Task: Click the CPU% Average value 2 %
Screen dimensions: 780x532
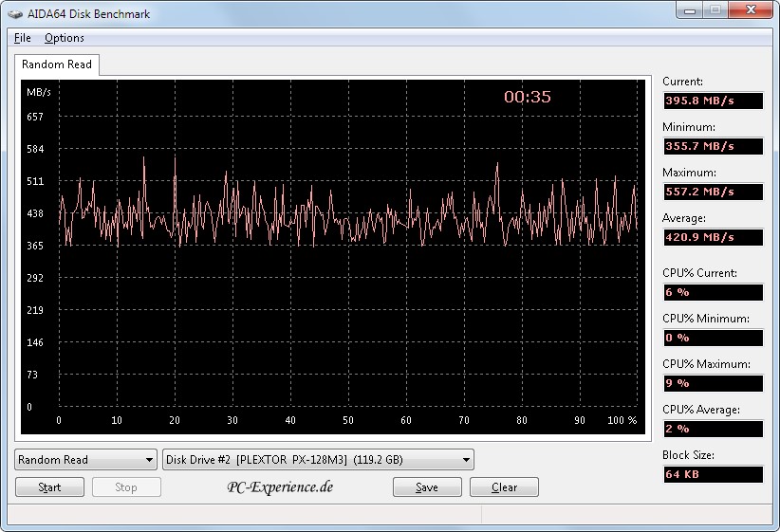Action: pos(713,429)
